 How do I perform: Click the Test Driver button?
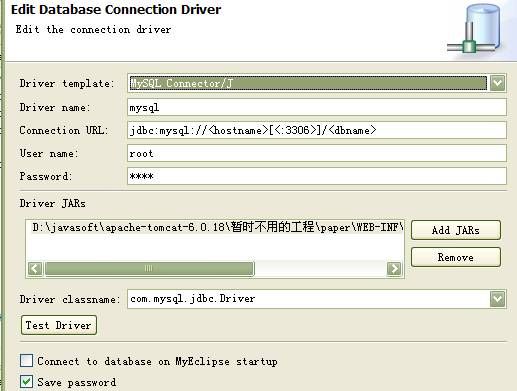[59, 325]
